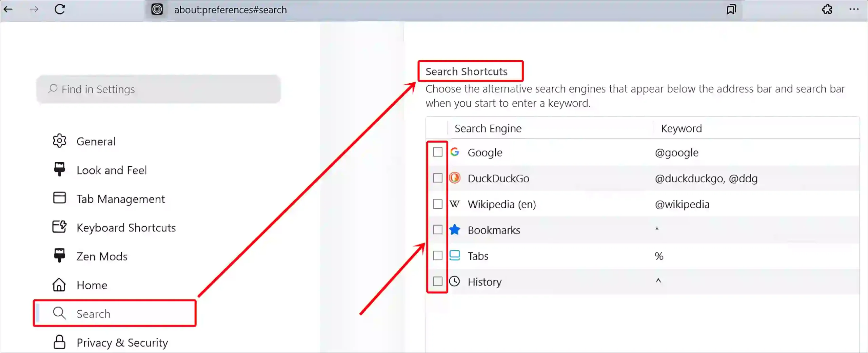This screenshot has height=353, width=868.
Task: Click the Keyword column header
Action: click(682, 128)
